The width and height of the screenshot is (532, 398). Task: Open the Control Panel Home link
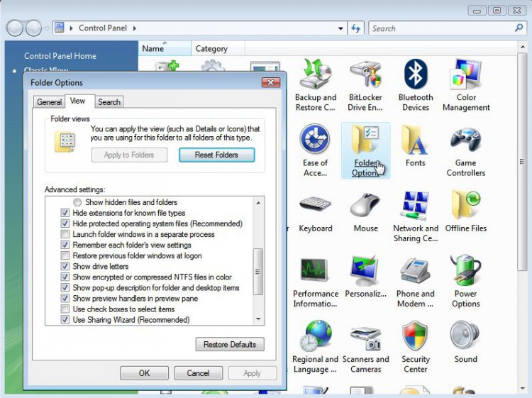(x=60, y=56)
